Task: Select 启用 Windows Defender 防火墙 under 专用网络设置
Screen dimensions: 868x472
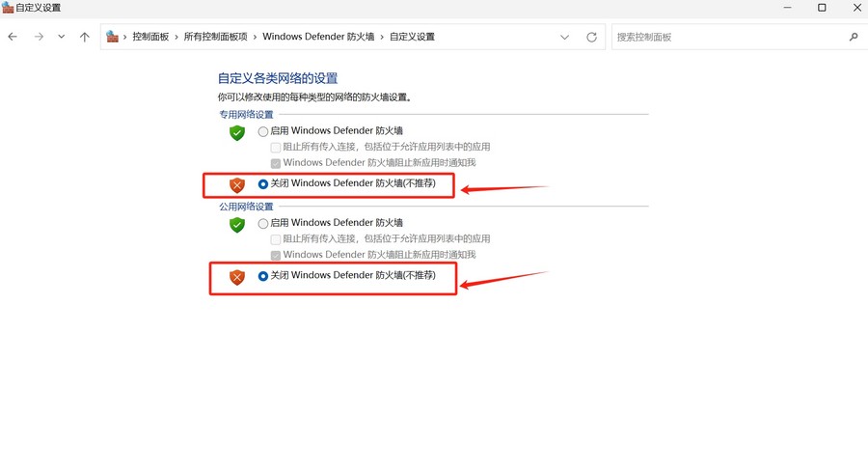Action: coord(263,131)
